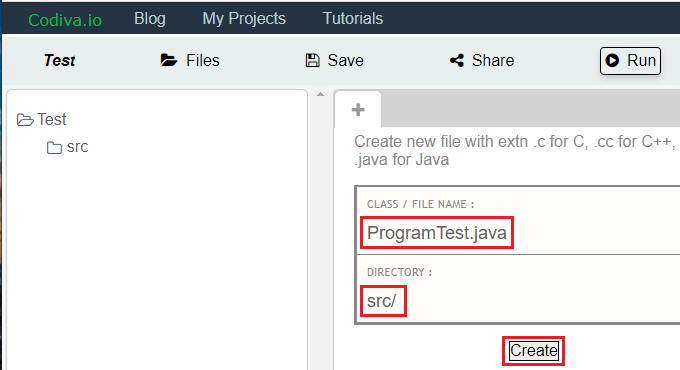Click the panel scroll-up arrow
Viewport: 680px width, 370px height.
[x=320, y=94]
